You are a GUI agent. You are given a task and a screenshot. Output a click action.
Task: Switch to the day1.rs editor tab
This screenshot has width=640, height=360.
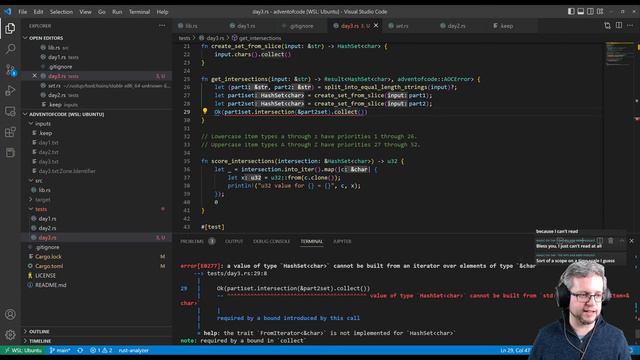coord(246,26)
